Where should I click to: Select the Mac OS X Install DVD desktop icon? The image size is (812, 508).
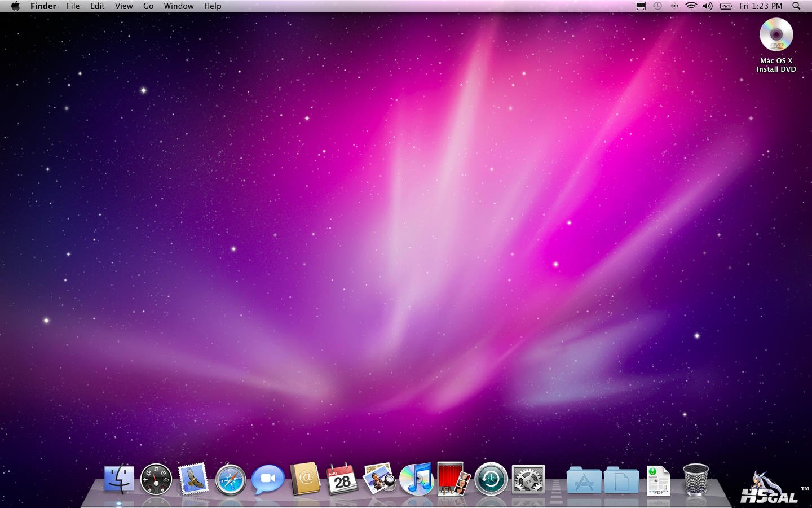tap(776, 45)
